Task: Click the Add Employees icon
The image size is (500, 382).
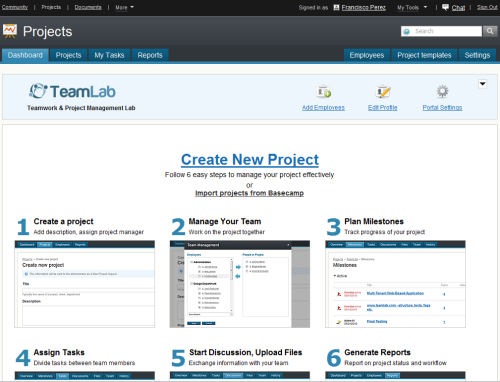Action: (324, 91)
